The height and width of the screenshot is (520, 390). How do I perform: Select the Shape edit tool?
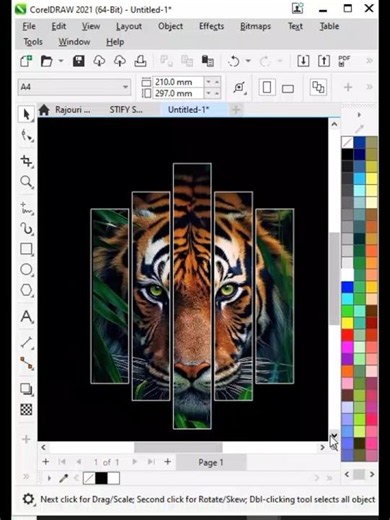[27, 136]
